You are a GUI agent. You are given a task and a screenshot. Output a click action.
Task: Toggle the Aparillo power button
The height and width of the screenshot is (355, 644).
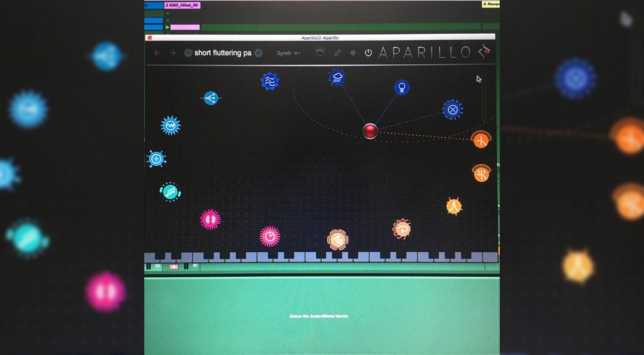[368, 53]
